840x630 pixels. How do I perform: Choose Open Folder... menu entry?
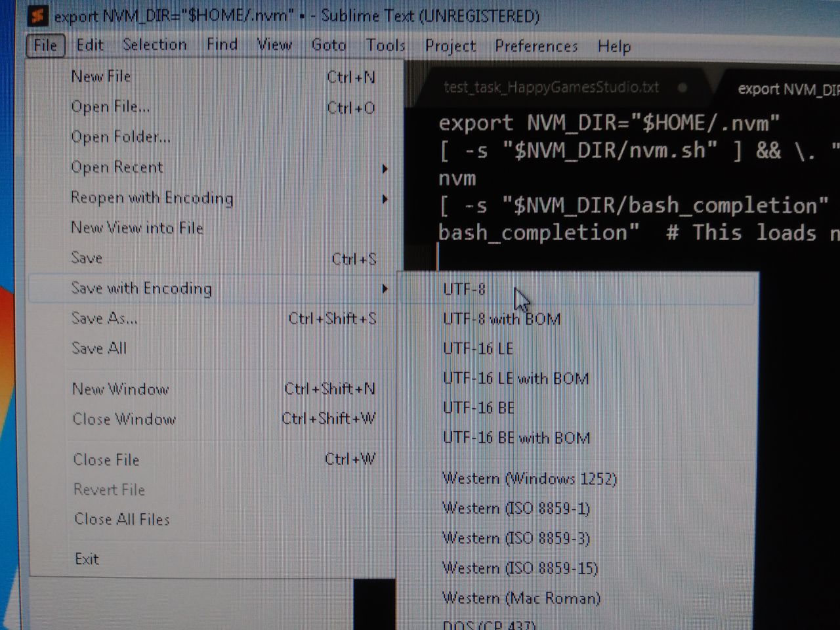click(x=214, y=137)
